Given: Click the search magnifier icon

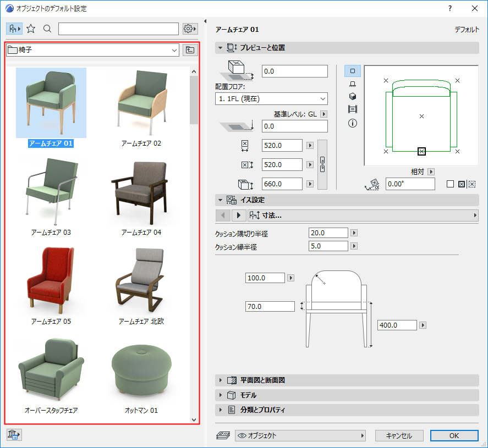Looking at the screenshot, I should (47, 29).
